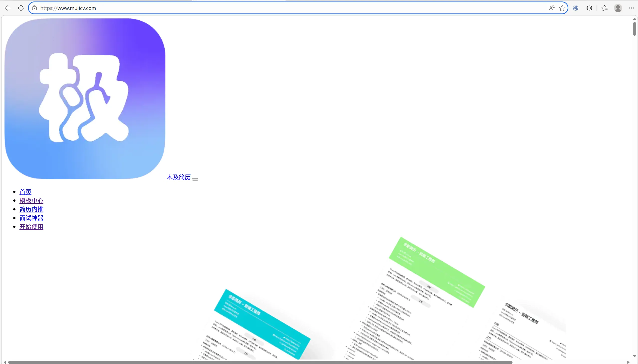The width and height of the screenshot is (638, 364).
Task: Click the back navigation arrow
Action: point(7,8)
